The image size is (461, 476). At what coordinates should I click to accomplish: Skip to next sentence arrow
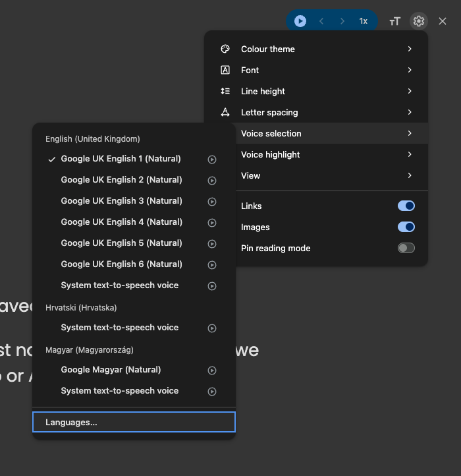[x=342, y=21]
